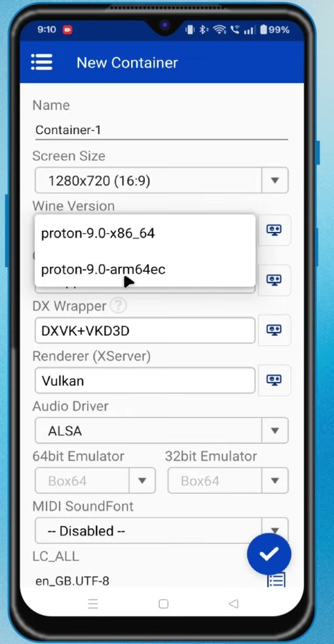This screenshot has height=644, width=334.
Task: Tap the Wi-Fi status icon
Action: (x=220, y=30)
